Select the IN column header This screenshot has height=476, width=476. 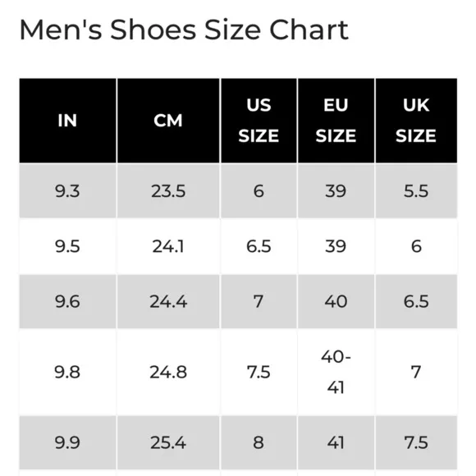(67, 121)
